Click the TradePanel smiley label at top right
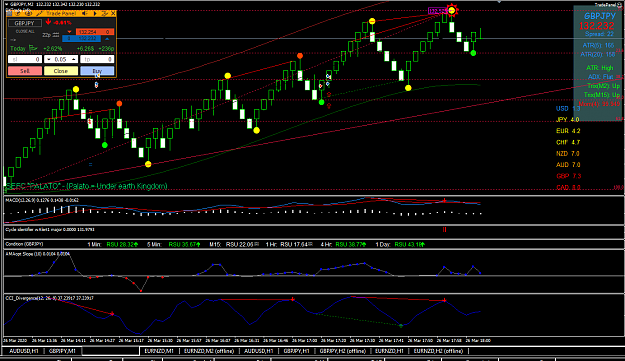Image resolution: width=625 pixels, height=361 pixels. [608, 4]
